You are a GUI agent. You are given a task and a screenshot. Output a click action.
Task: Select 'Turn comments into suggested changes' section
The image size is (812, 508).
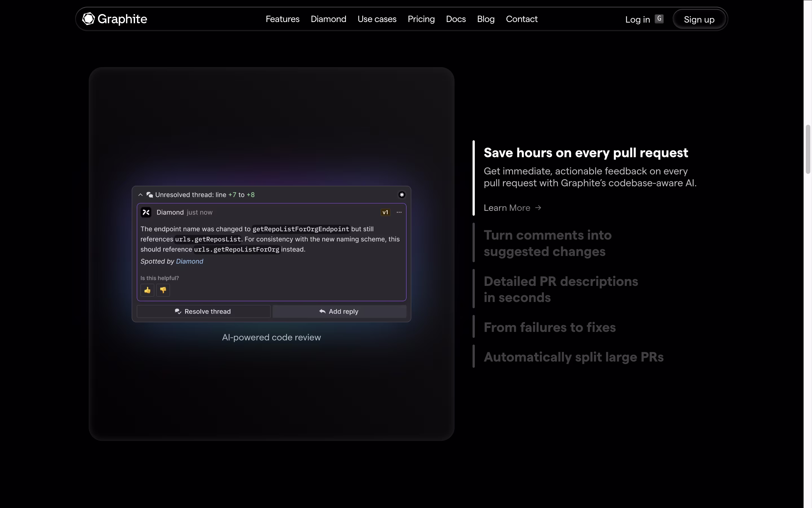[548, 243]
